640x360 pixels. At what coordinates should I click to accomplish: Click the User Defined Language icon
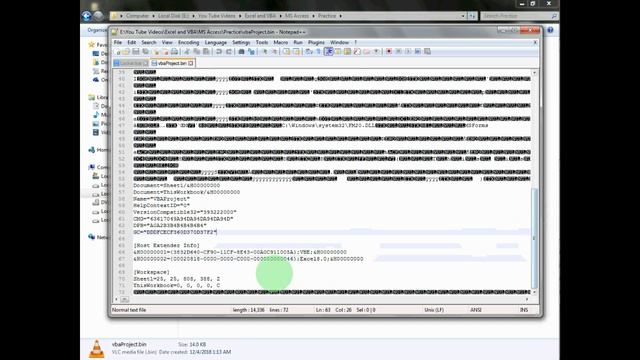[x=338, y=51]
